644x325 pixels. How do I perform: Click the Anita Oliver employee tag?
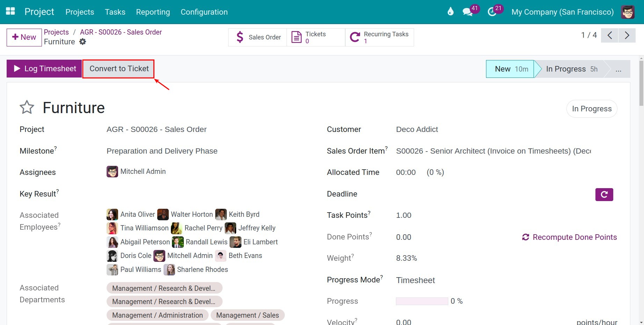pyautogui.click(x=131, y=214)
